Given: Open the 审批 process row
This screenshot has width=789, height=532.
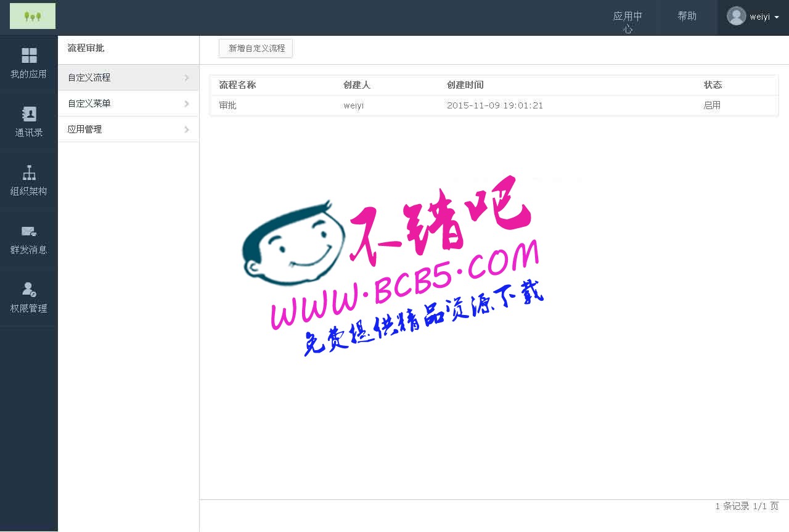Looking at the screenshot, I should (228, 105).
